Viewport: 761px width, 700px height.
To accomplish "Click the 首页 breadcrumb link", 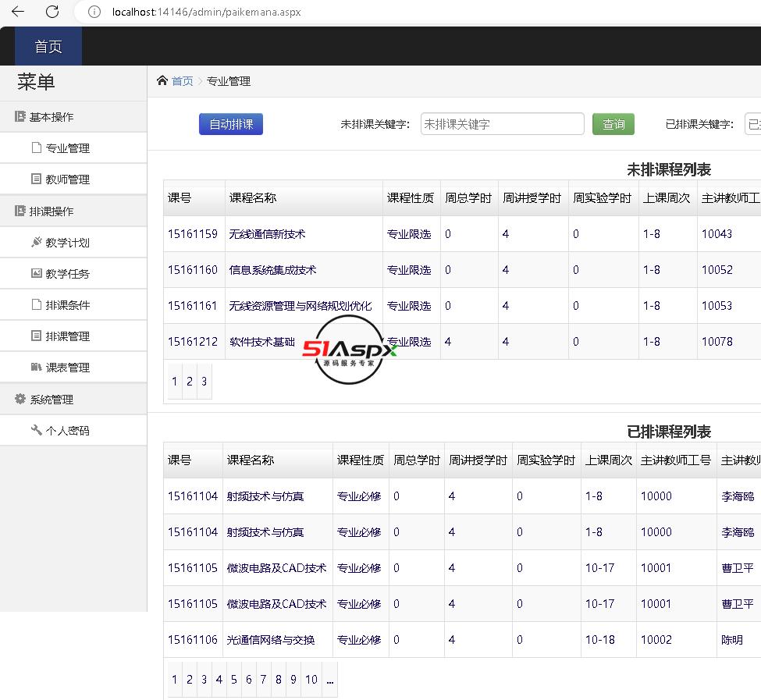I will pos(183,81).
